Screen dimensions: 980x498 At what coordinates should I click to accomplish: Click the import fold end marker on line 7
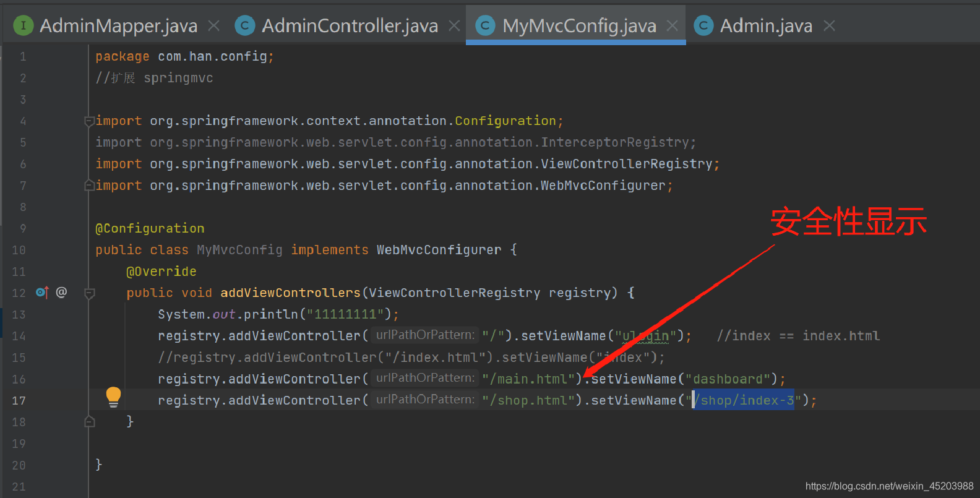89,186
